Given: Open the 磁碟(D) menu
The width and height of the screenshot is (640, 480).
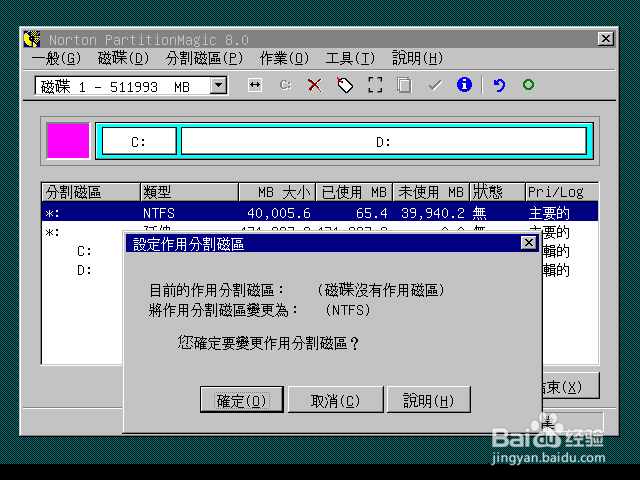Looking at the screenshot, I should [123, 58].
